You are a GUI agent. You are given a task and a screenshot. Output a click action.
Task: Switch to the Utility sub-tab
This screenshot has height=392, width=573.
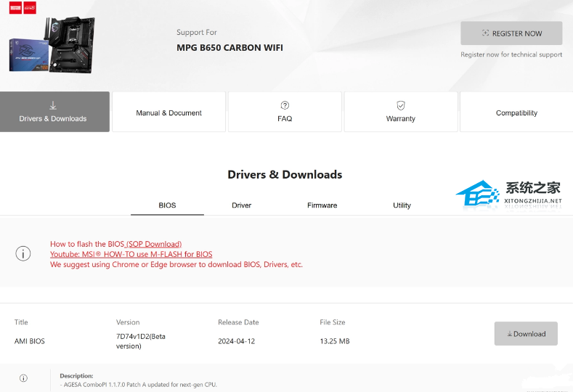point(402,205)
